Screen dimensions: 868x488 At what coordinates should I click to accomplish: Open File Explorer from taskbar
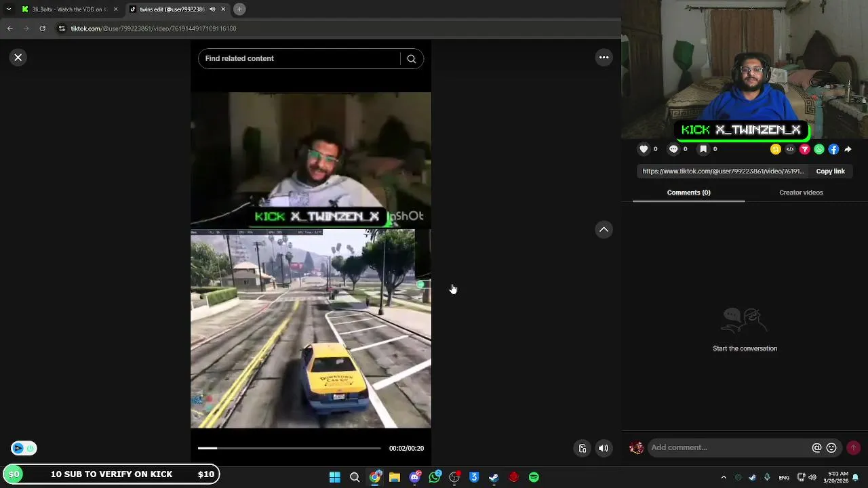pyautogui.click(x=394, y=477)
